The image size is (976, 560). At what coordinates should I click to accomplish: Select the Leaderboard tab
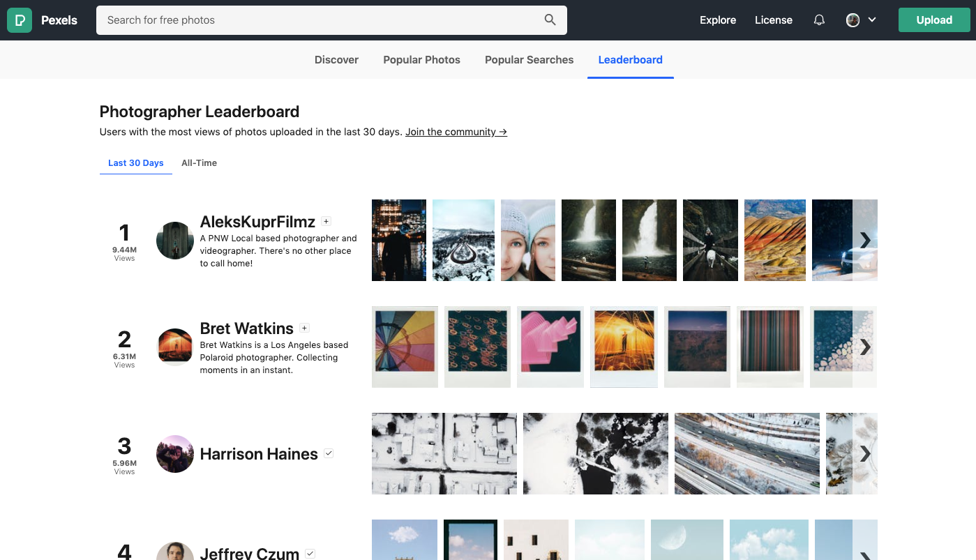(631, 60)
